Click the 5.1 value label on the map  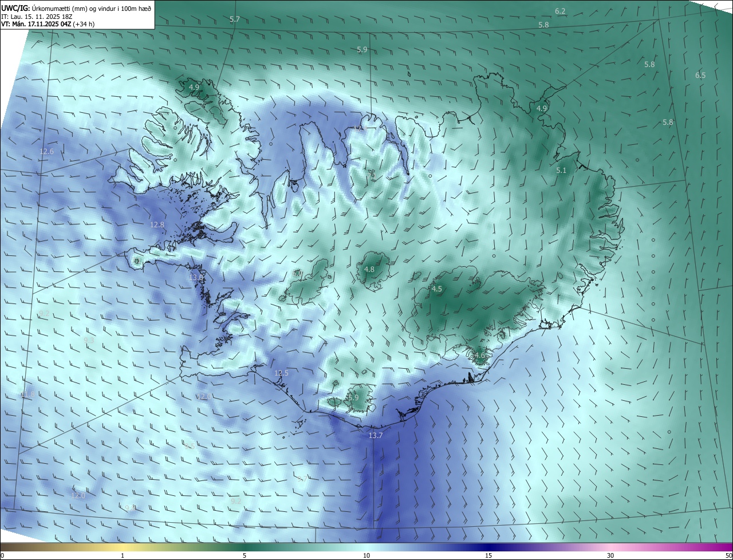point(561,171)
